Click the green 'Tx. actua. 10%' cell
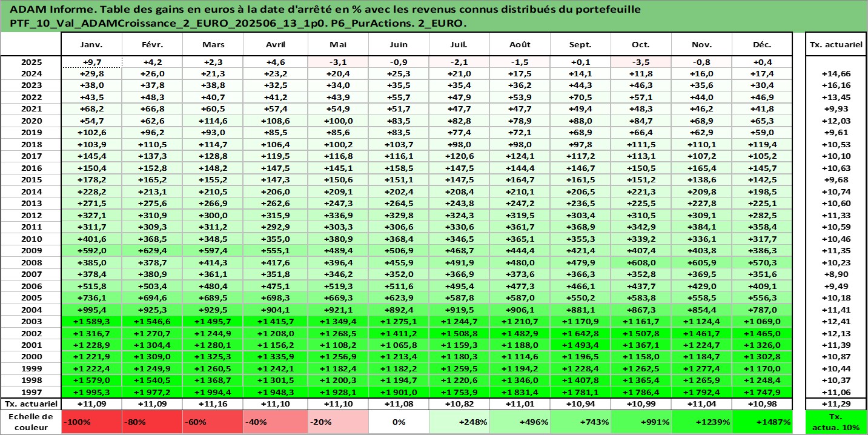 pyautogui.click(x=837, y=422)
